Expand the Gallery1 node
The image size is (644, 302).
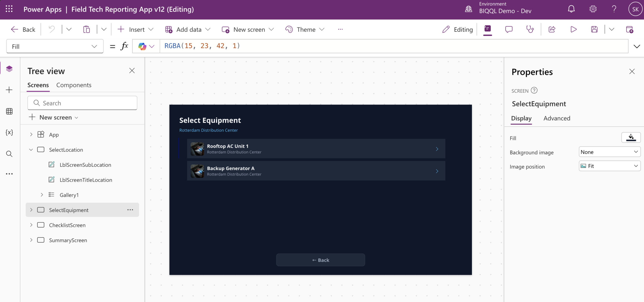tap(42, 195)
